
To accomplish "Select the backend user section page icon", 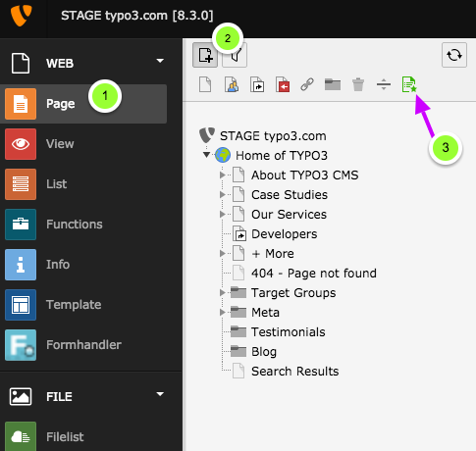I will coord(232,84).
